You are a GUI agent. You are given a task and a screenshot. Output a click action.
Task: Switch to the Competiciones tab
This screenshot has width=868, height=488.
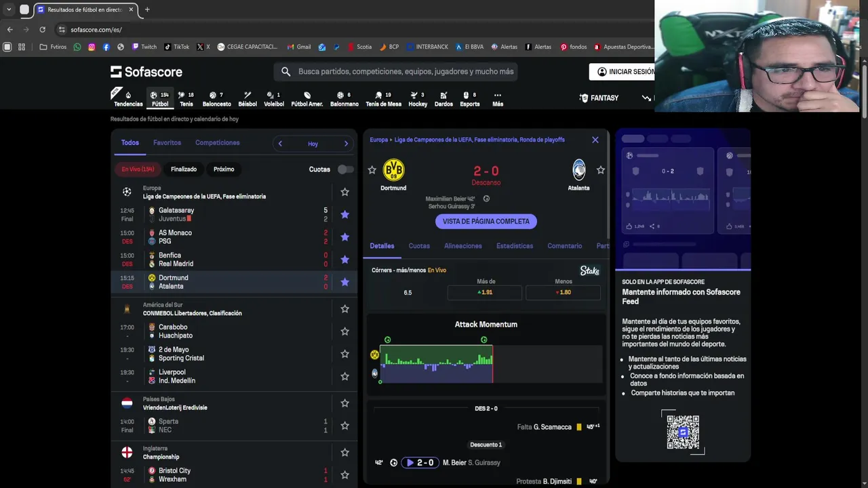click(x=217, y=143)
